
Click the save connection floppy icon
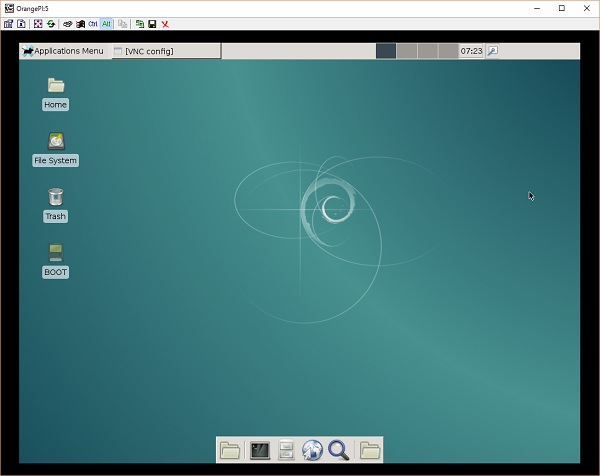pyautogui.click(x=152, y=23)
